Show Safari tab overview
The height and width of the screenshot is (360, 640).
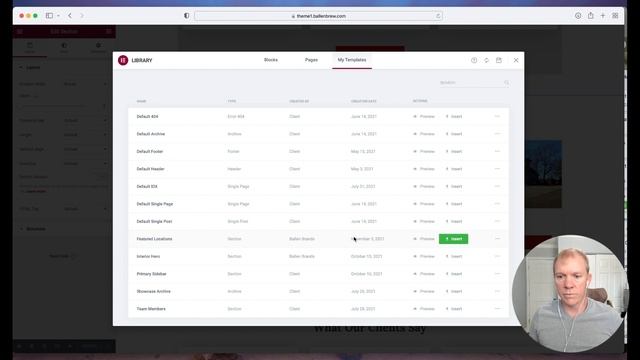(615, 16)
